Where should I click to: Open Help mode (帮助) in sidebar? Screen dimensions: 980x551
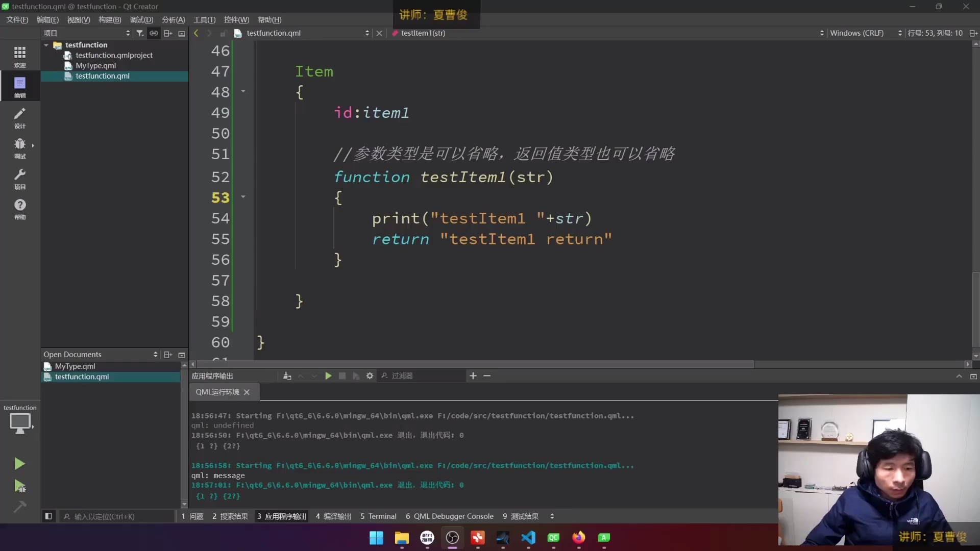(x=19, y=209)
